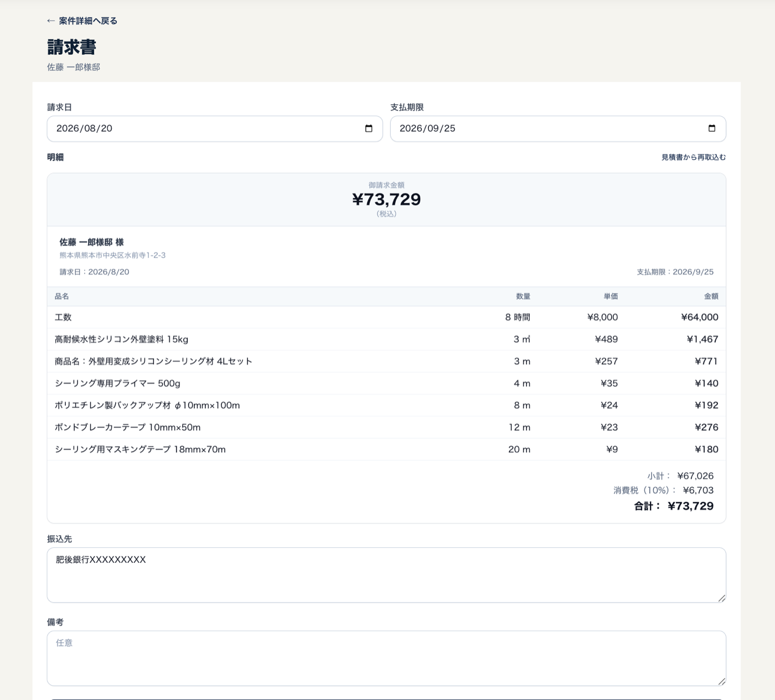Select the 工数 row item name
775x700 pixels.
[63, 317]
